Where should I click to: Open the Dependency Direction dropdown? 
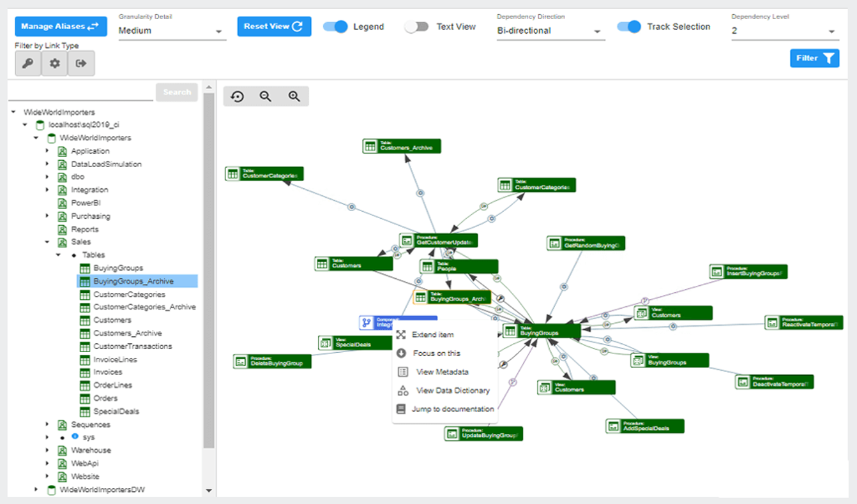click(x=550, y=31)
